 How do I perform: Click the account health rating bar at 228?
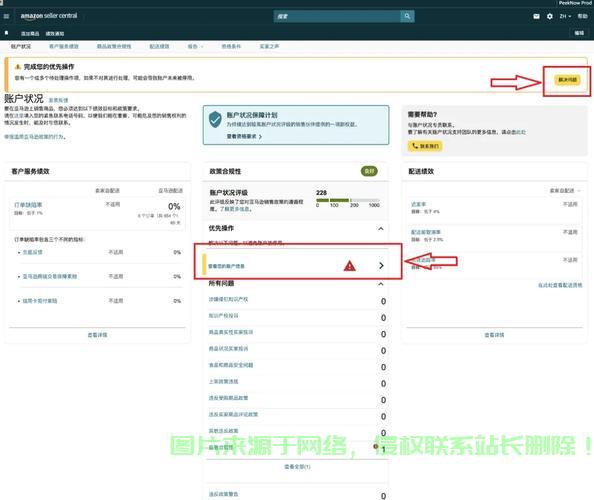pyautogui.click(x=348, y=200)
